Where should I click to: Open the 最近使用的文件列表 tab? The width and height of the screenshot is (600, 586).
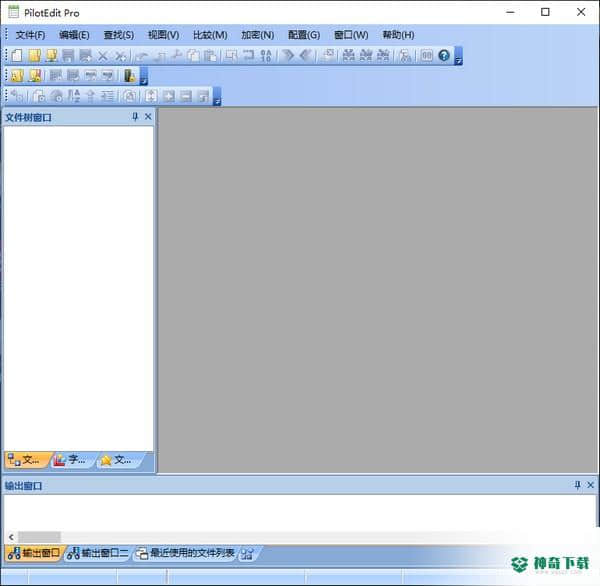pos(186,553)
